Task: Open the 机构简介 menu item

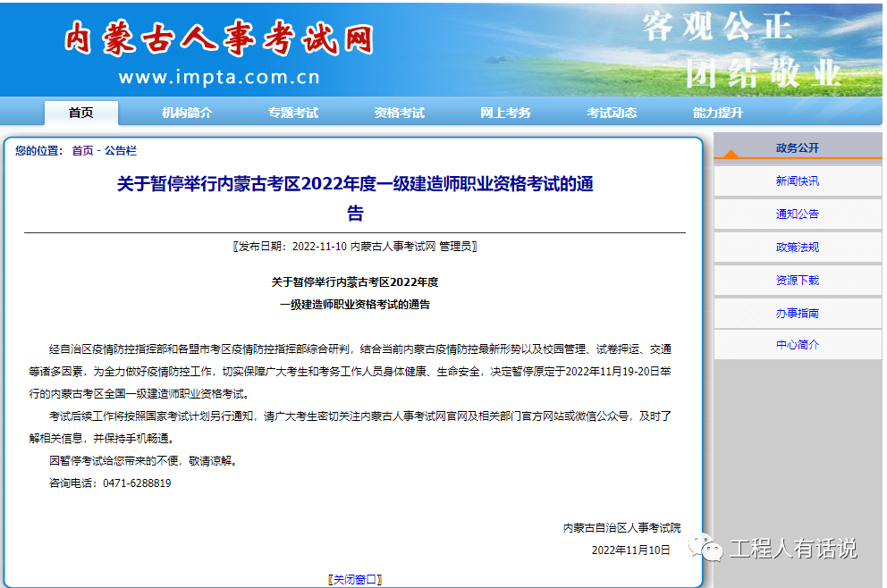Action: [187, 113]
